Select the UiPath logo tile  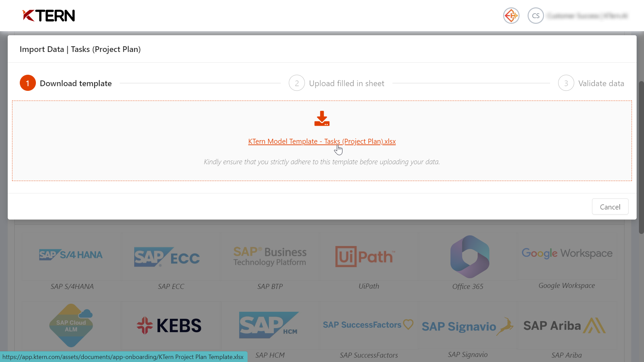(x=369, y=256)
